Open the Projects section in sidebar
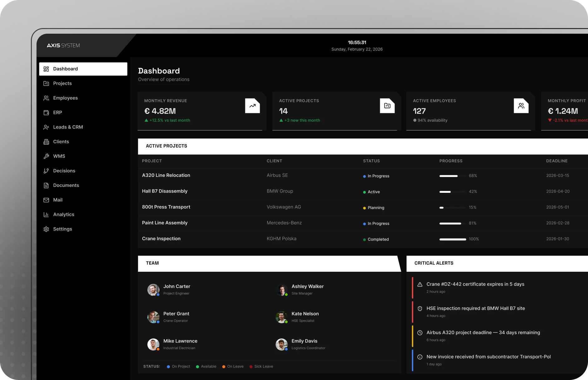Screen dimensions: 588x380 [62, 83]
